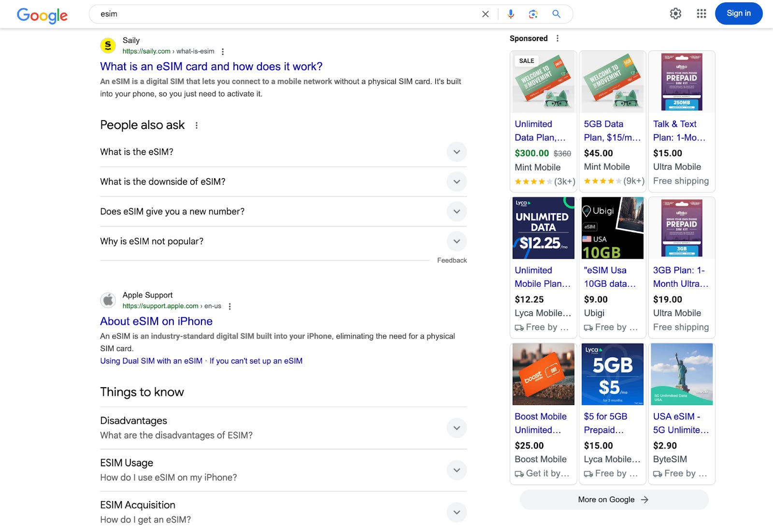Open Mint Mobile 5GB Data Plan image

pos(613,82)
